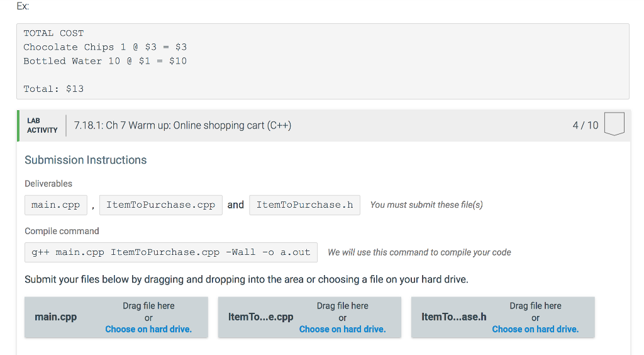The height and width of the screenshot is (355, 644).
Task: Click the 'LAB ACTIVITY' label
Action: point(42,125)
